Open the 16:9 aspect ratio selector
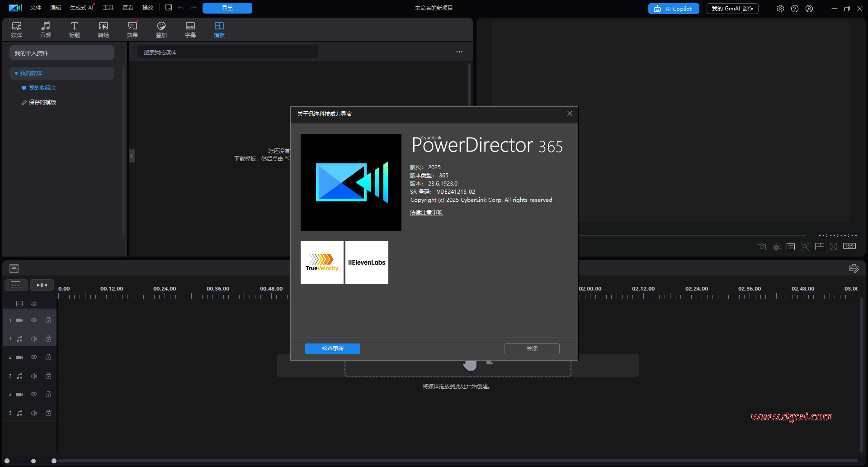 [x=849, y=246]
